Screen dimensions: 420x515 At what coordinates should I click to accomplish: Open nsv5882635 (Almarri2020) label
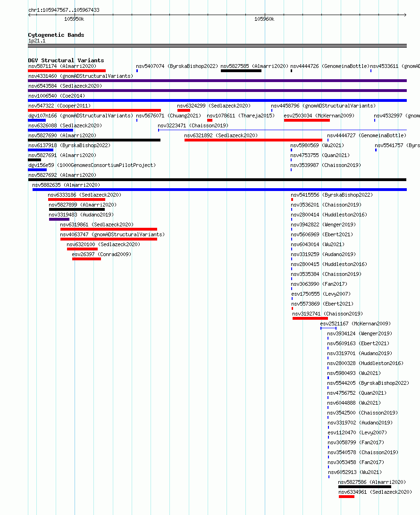click(66, 185)
